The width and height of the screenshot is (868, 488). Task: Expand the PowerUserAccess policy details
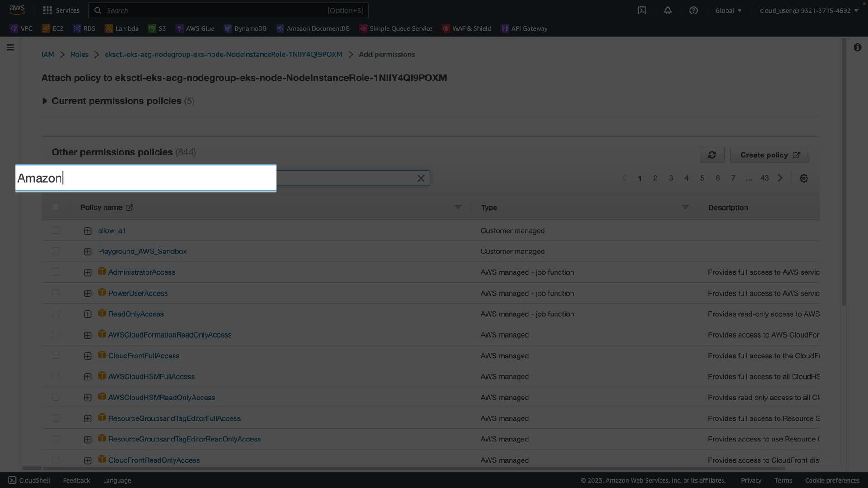(88, 293)
